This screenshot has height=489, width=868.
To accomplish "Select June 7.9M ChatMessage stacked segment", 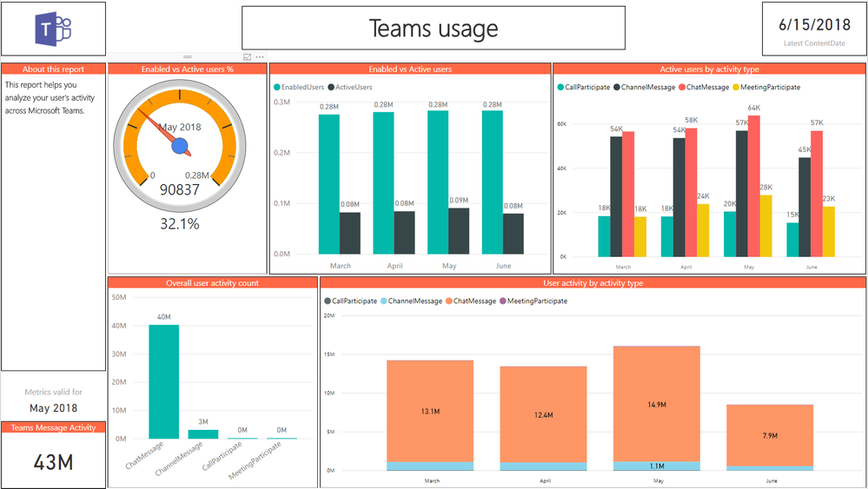I will (x=770, y=435).
